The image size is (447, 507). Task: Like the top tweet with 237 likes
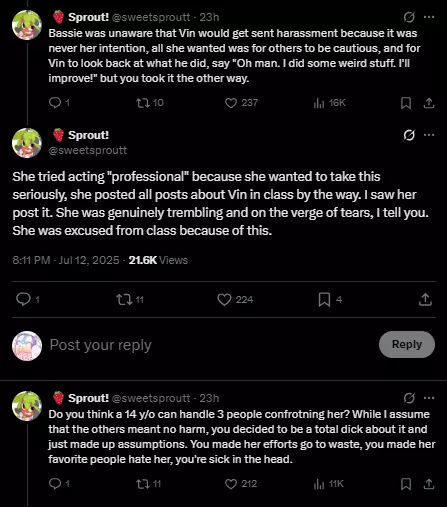tap(231, 103)
